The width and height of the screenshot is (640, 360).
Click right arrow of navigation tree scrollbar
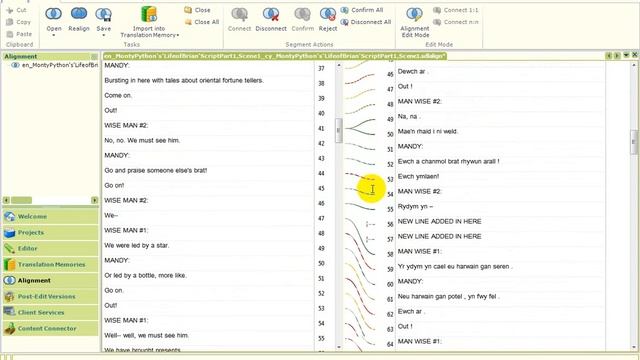pyautogui.click(x=95, y=200)
